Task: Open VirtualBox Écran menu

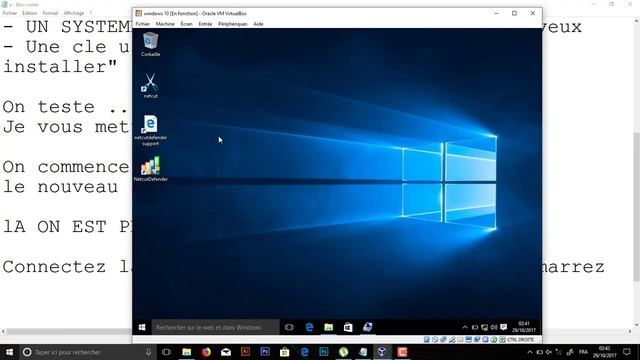Action: click(x=187, y=24)
